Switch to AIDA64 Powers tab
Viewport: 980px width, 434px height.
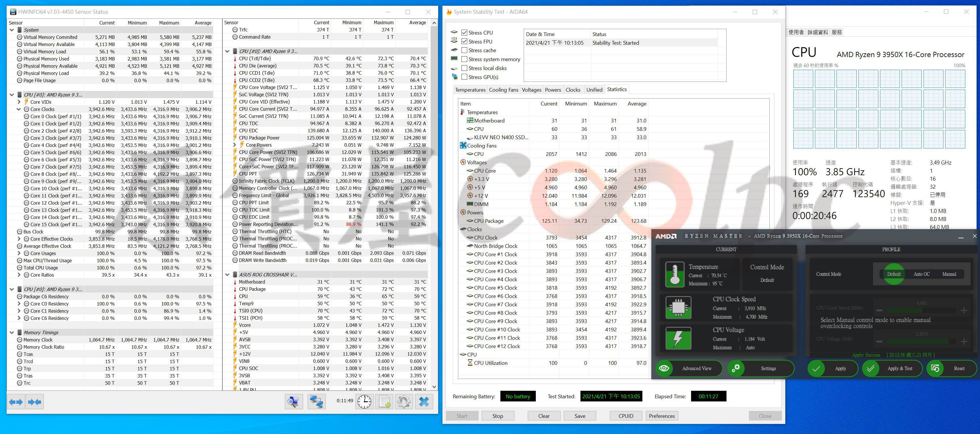pyautogui.click(x=553, y=90)
